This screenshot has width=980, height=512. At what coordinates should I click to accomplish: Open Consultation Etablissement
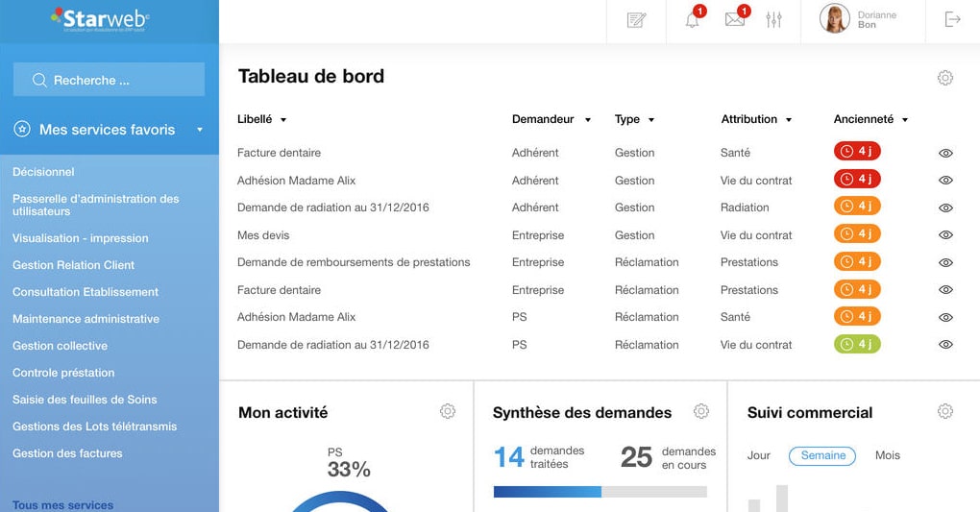[x=86, y=292]
